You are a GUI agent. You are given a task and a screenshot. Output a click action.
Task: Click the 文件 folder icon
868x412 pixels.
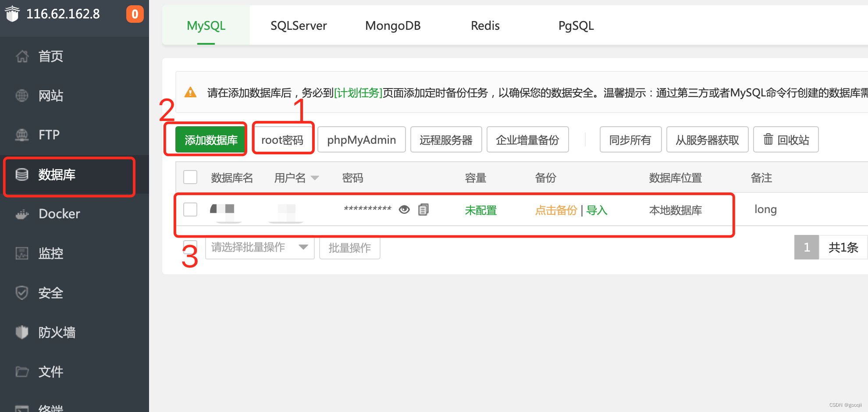click(22, 372)
